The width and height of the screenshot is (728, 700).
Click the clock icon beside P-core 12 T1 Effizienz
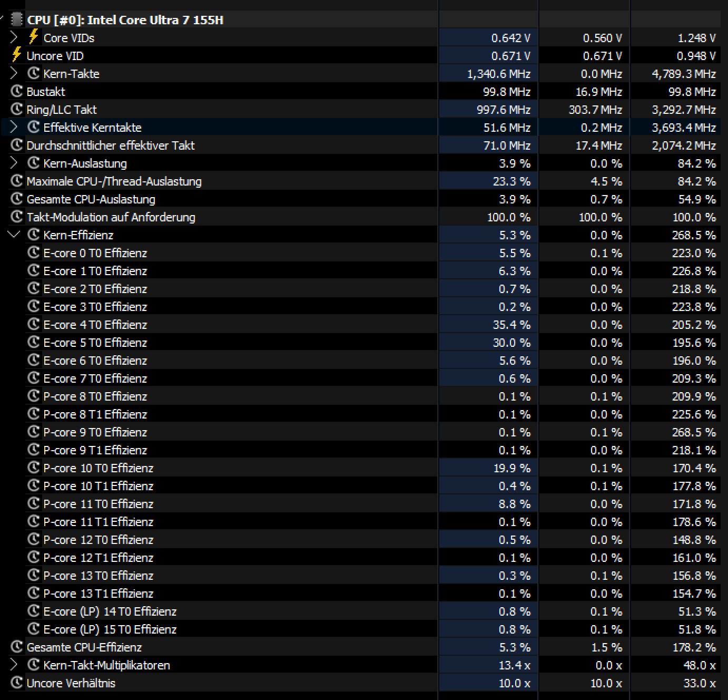coord(33,557)
